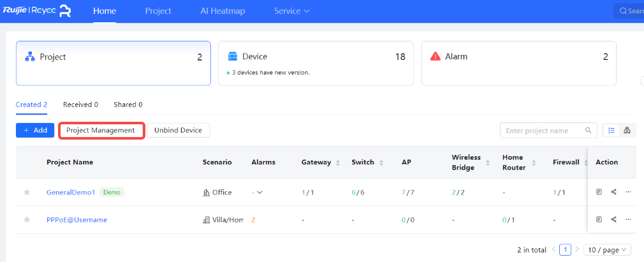The height and width of the screenshot is (262, 644).
Task: Share the PPPoE@Username project
Action: point(613,220)
